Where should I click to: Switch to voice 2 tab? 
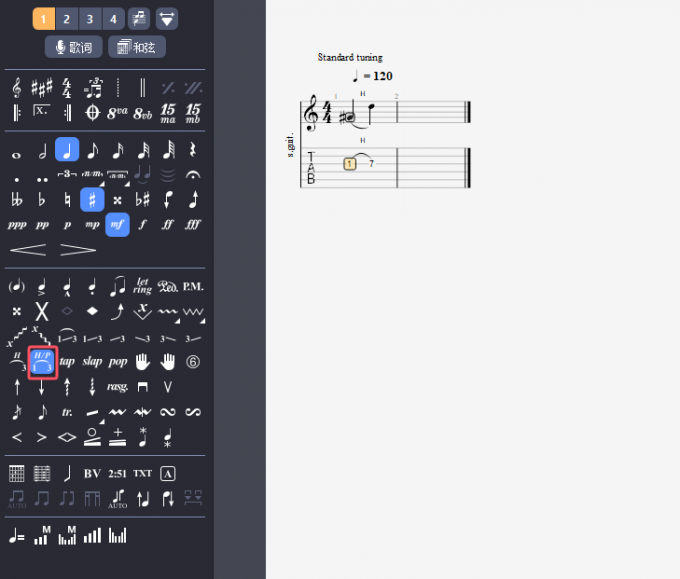66,19
